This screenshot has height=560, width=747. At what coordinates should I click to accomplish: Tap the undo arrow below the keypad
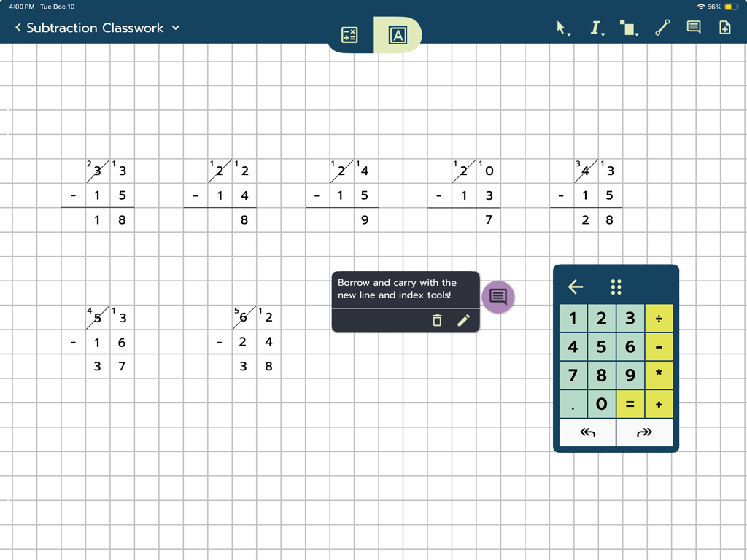pyautogui.click(x=587, y=432)
